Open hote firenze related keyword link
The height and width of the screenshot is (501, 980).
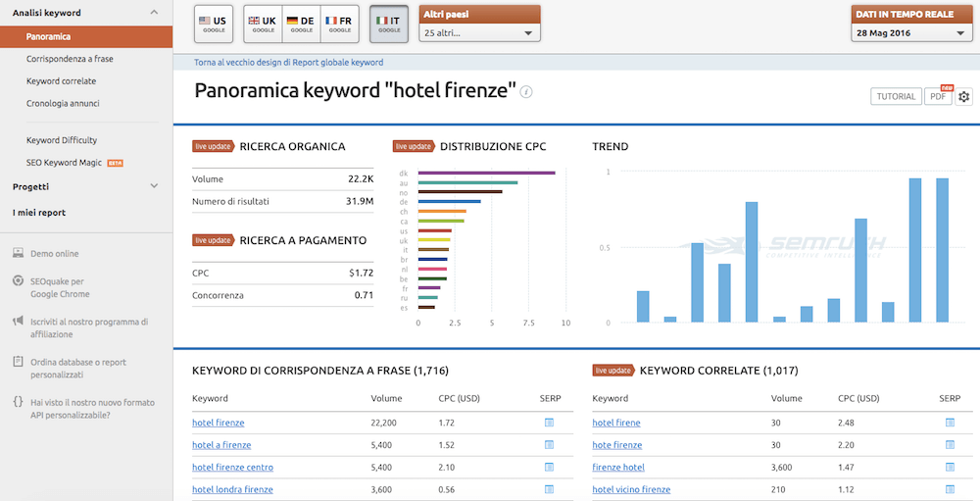pos(616,445)
